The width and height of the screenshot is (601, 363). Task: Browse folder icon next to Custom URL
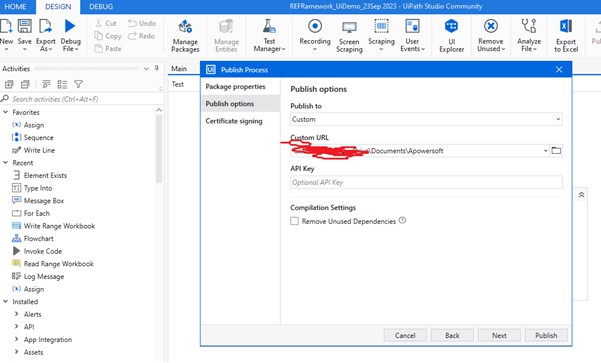556,151
